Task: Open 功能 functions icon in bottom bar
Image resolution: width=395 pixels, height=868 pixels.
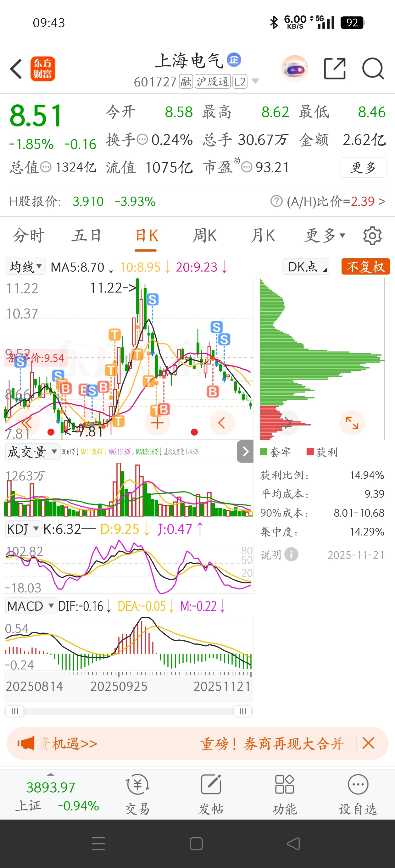Action: (x=284, y=794)
